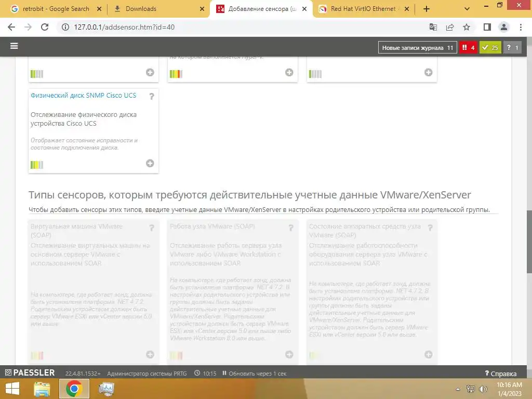Open Chrome three-dot menu
This screenshot has width=532, height=399.
(x=521, y=27)
